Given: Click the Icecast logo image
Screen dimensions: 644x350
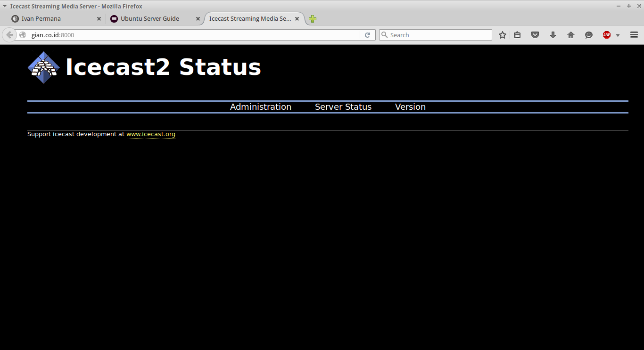Looking at the screenshot, I should click(44, 67).
